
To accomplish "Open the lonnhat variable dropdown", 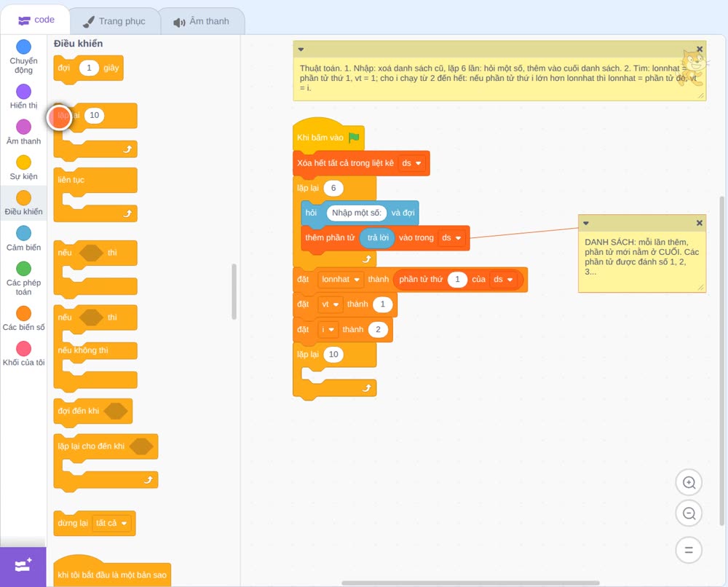I will [340, 279].
